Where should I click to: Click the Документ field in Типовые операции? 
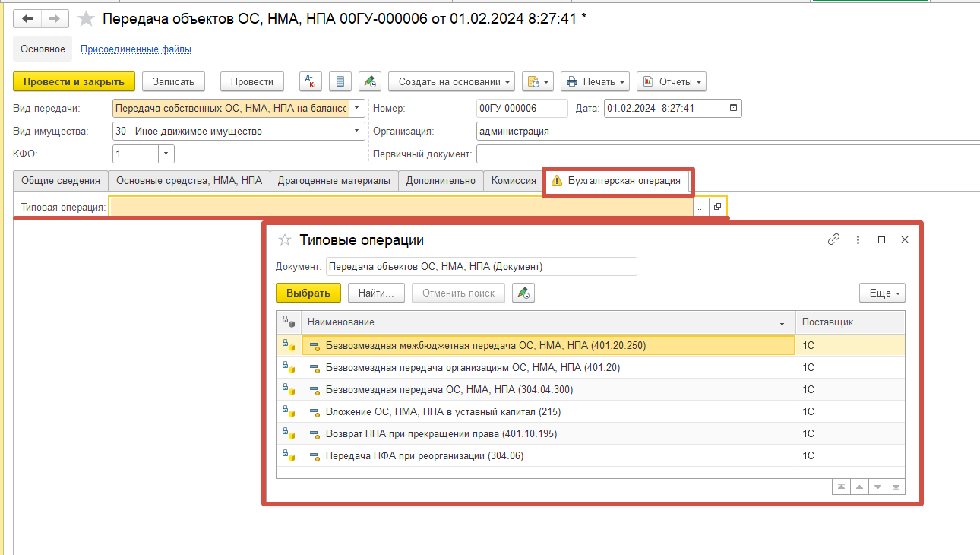482,266
